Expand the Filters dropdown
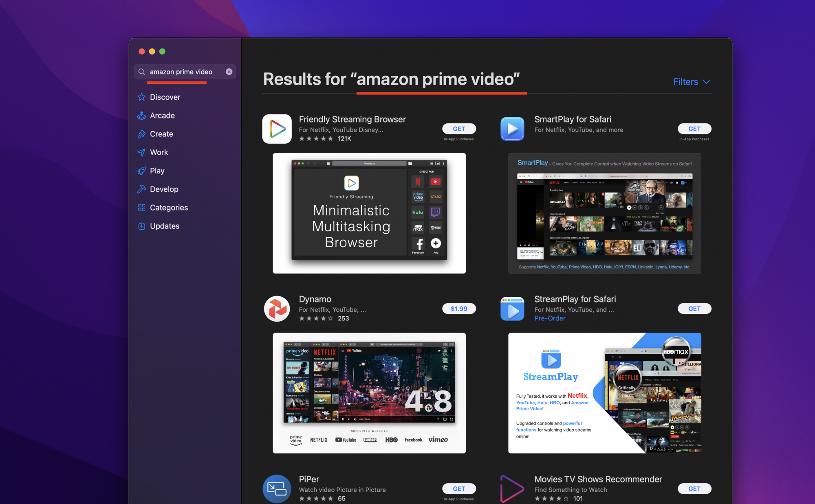 pos(692,82)
